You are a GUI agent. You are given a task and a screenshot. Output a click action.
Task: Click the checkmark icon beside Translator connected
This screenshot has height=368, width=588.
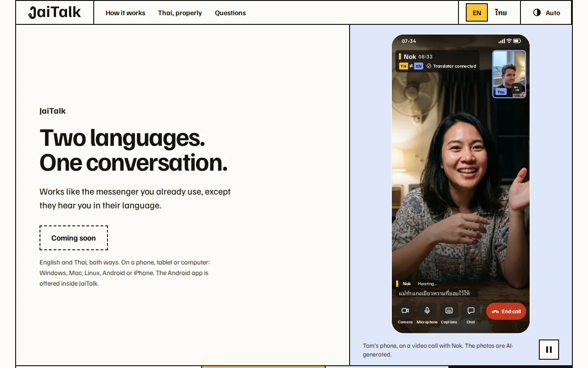pyautogui.click(x=429, y=66)
